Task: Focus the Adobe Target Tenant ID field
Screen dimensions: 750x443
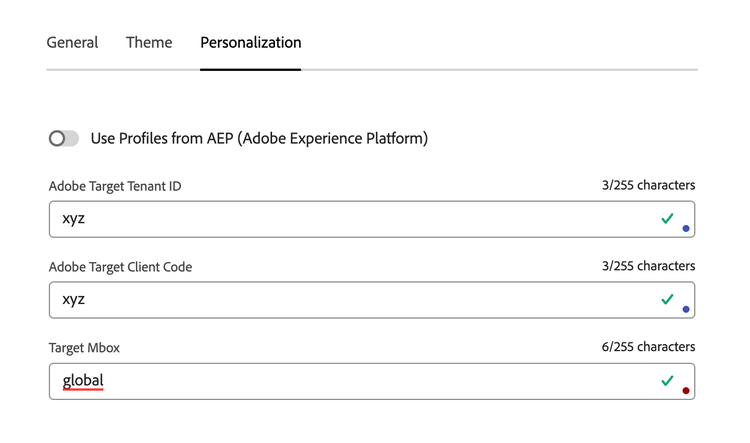Action: [350, 219]
